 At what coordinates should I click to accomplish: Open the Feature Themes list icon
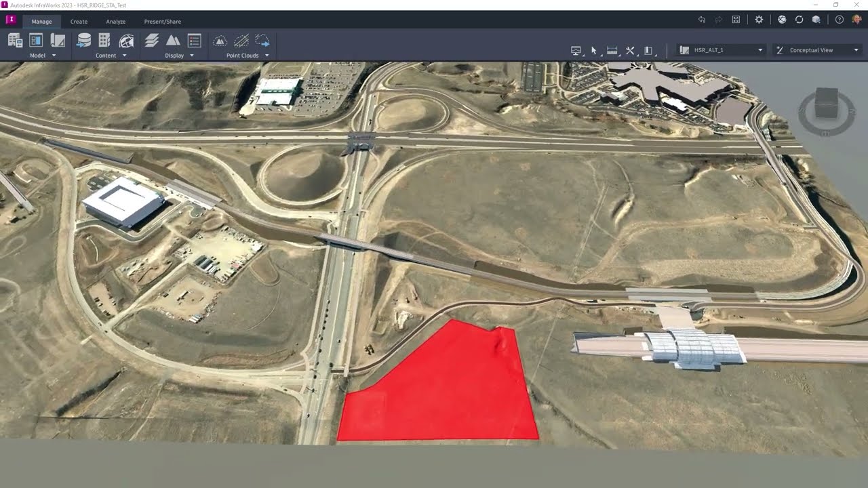pos(194,41)
